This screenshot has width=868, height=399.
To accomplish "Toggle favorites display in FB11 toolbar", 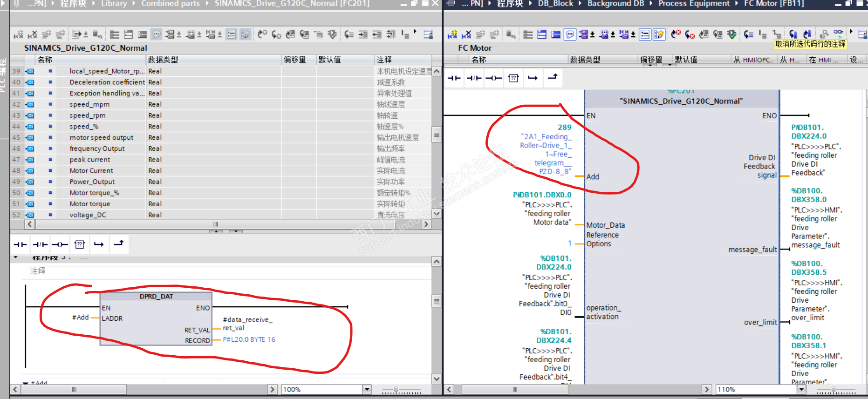I will click(x=659, y=34).
